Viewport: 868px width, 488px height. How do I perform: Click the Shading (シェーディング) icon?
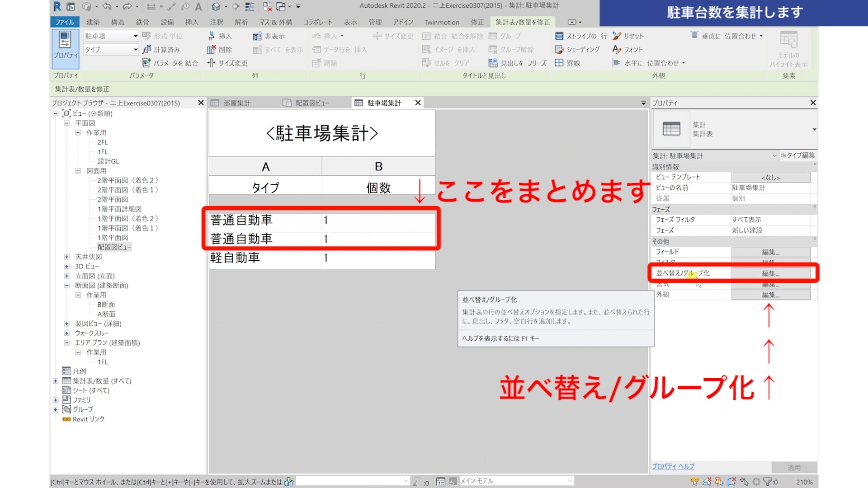point(559,50)
